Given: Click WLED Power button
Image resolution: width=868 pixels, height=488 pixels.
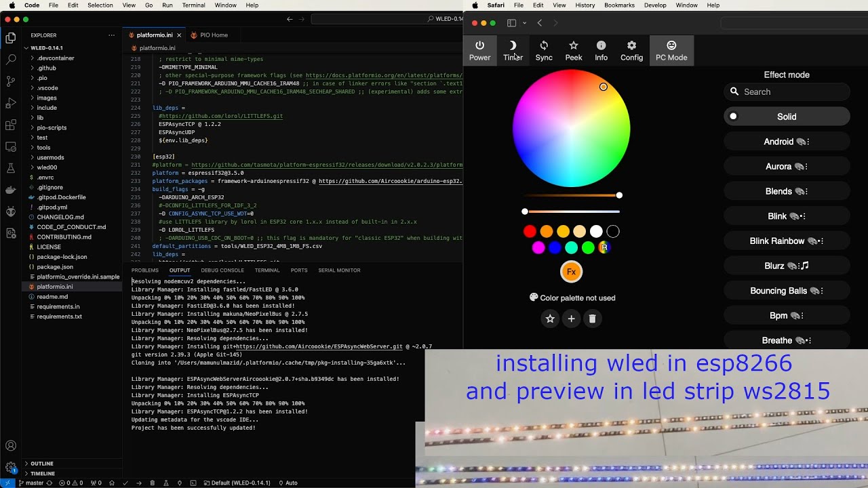Looking at the screenshot, I should [x=479, y=50].
